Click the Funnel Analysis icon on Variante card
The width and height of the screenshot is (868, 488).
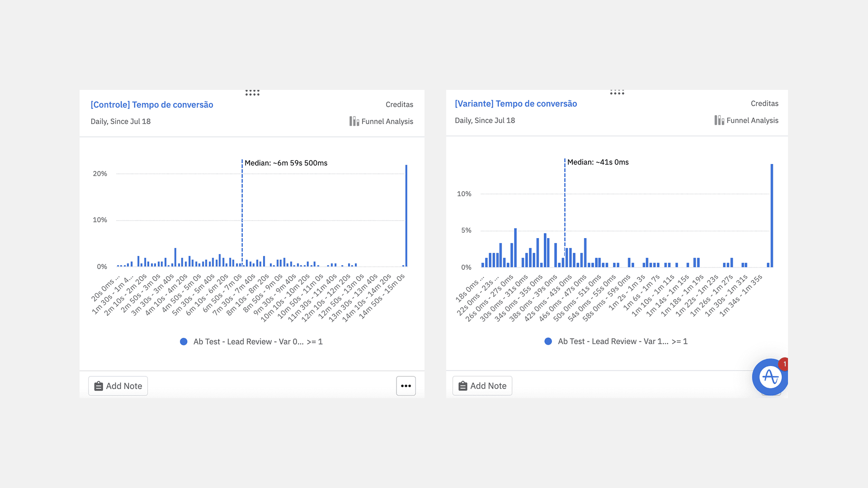pos(719,120)
